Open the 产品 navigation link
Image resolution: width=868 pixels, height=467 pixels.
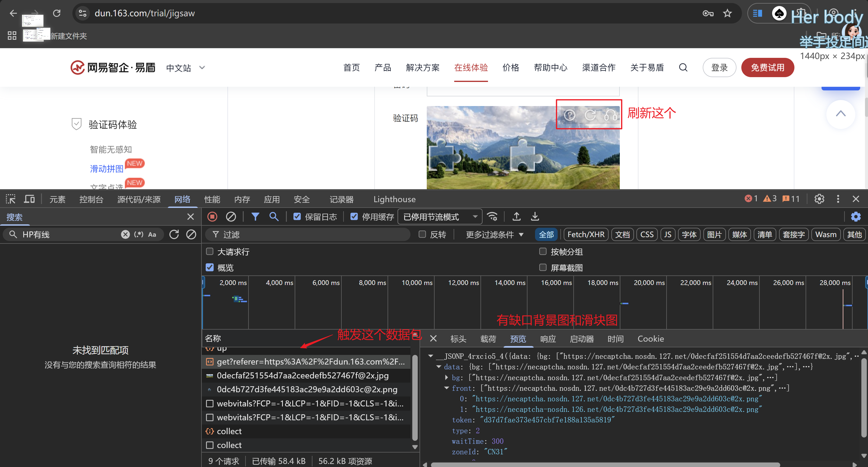[383, 67]
